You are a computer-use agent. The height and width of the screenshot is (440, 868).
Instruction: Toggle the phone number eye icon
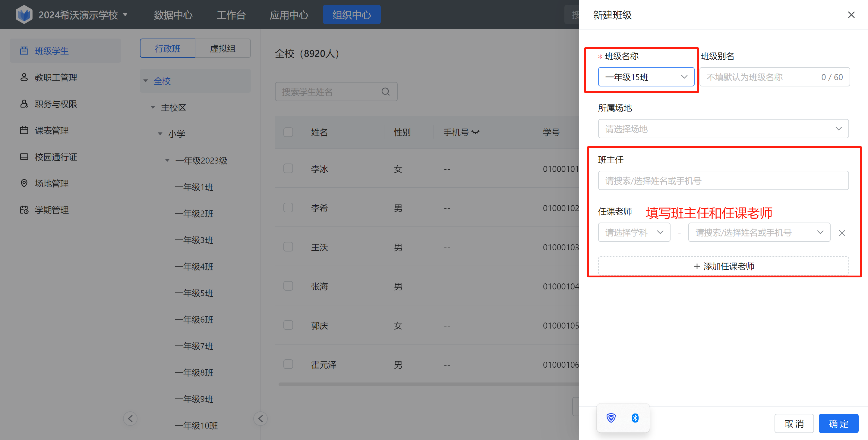click(x=475, y=132)
